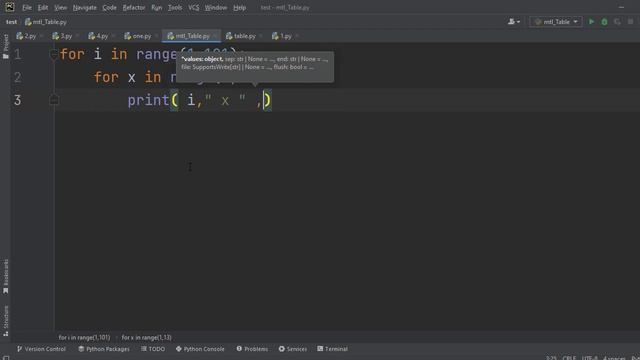Viewport: 640px width, 360px height.
Task: Switch to the 2.py editor tab
Action: (x=27, y=36)
